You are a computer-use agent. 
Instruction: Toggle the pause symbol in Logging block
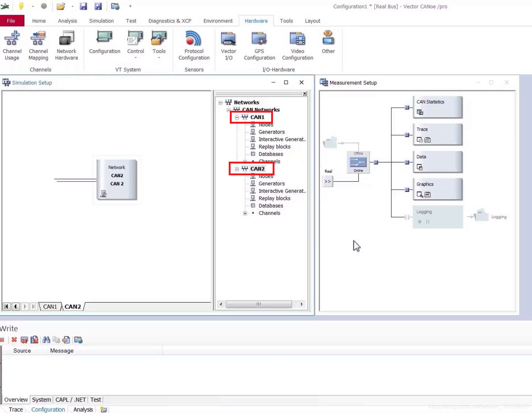click(428, 222)
